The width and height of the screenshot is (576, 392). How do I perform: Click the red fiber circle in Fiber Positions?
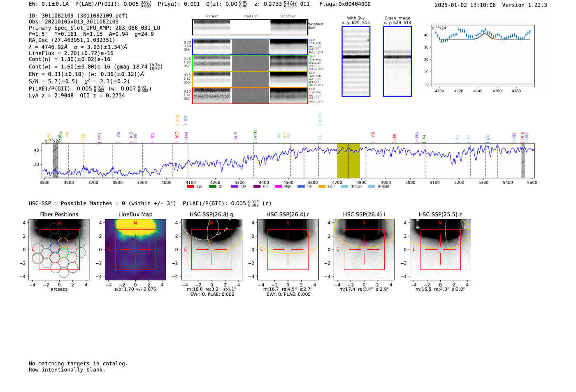55,258
